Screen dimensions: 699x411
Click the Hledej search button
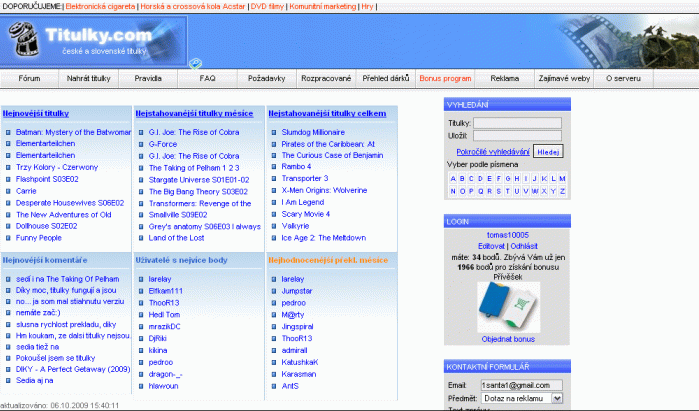548,152
